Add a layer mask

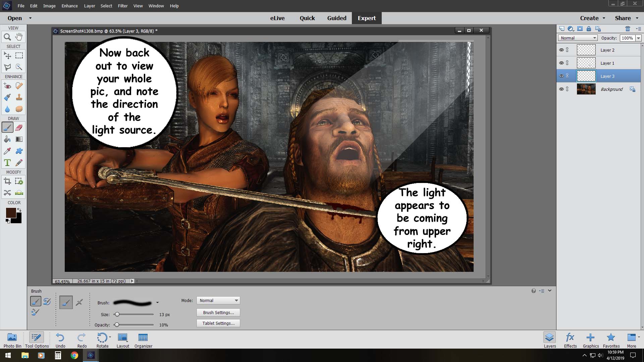click(580, 29)
